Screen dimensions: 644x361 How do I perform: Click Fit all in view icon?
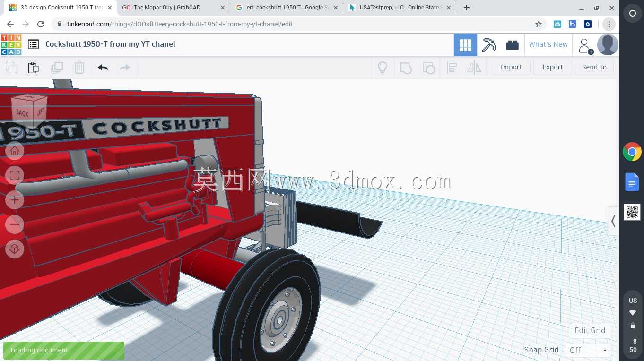tap(15, 175)
